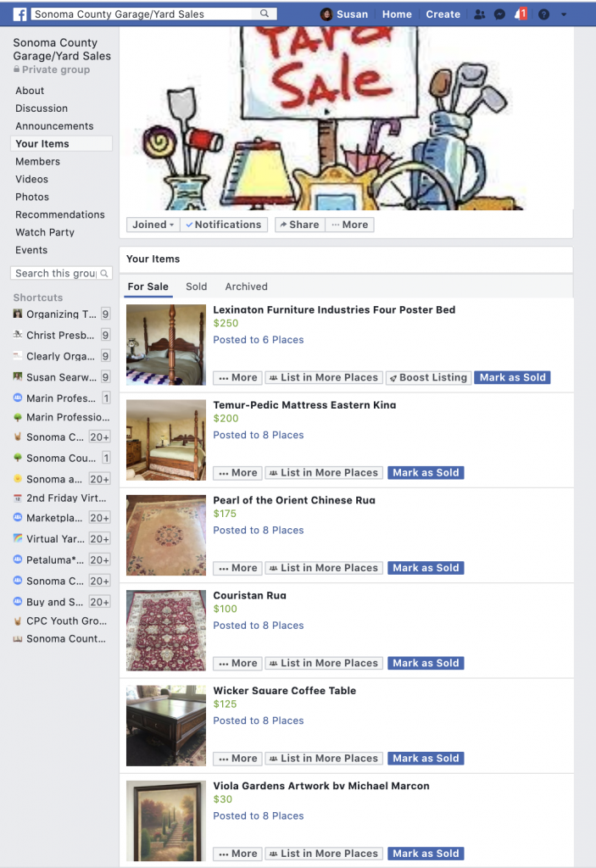Select Members in the group sidebar
This screenshot has width=596, height=868.
pos(37,162)
